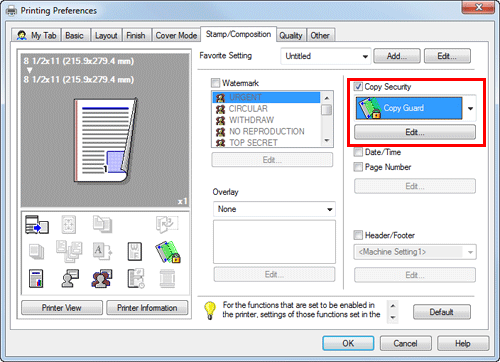Expand the Copy Guard dropdown arrow
This screenshot has width=500, height=362.
point(470,108)
